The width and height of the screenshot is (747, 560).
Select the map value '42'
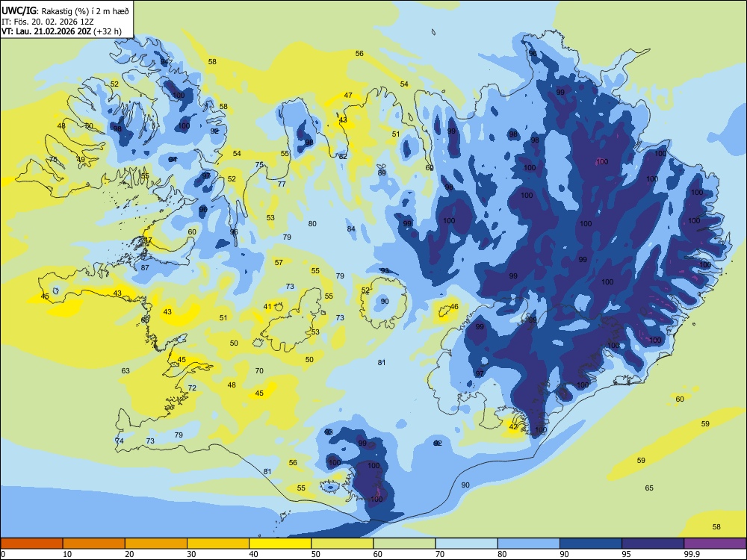click(513, 426)
